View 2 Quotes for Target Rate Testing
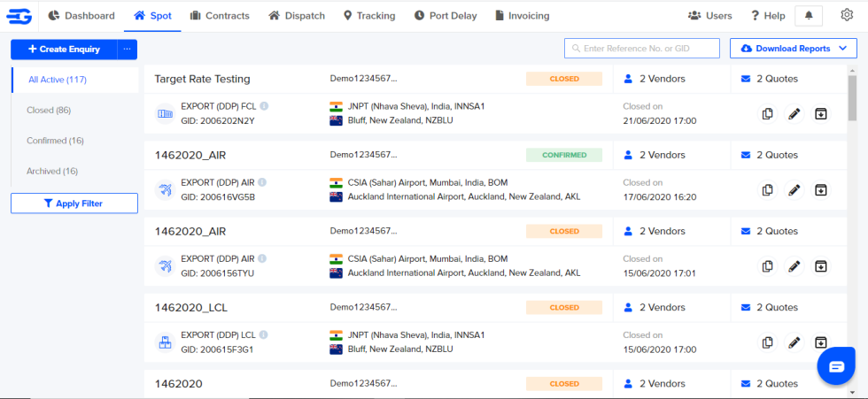The height and width of the screenshot is (399, 868). (769, 79)
